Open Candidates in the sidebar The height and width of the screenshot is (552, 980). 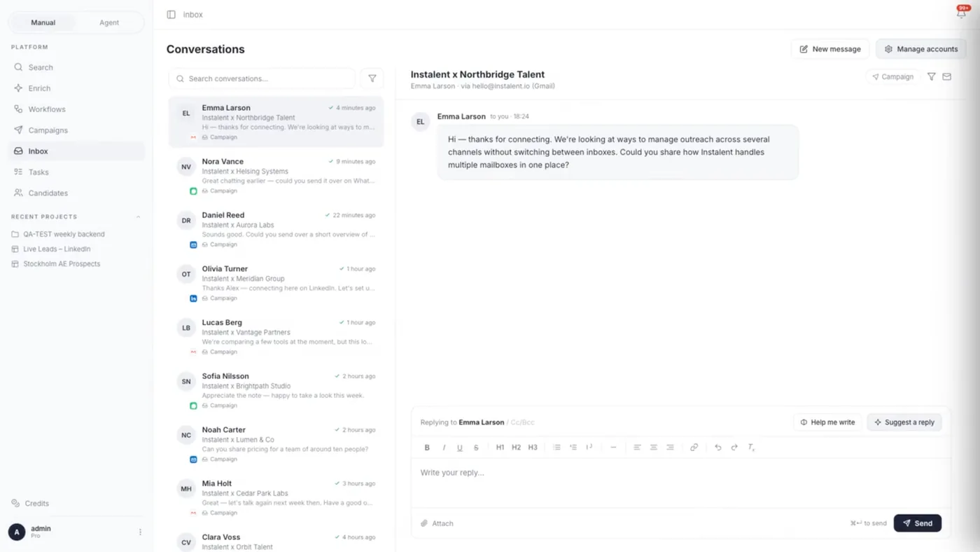point(76,193)
